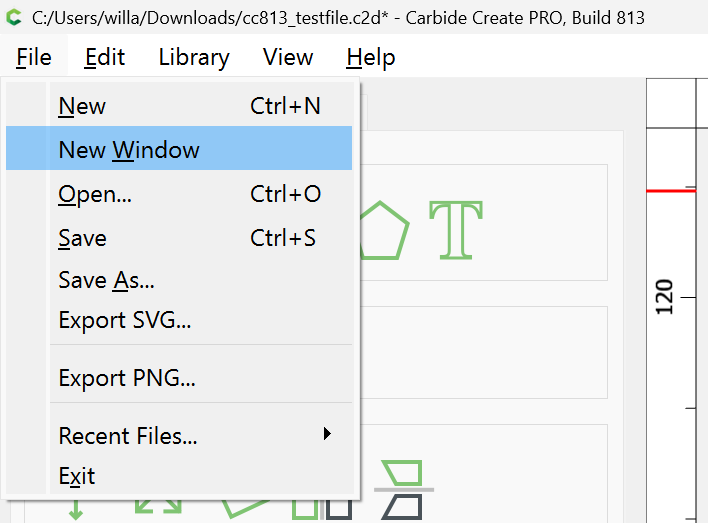Viewport: 708px width, 523px height.
Task: Expand the Recent Files submenu arrow
Action: [327, 434]
